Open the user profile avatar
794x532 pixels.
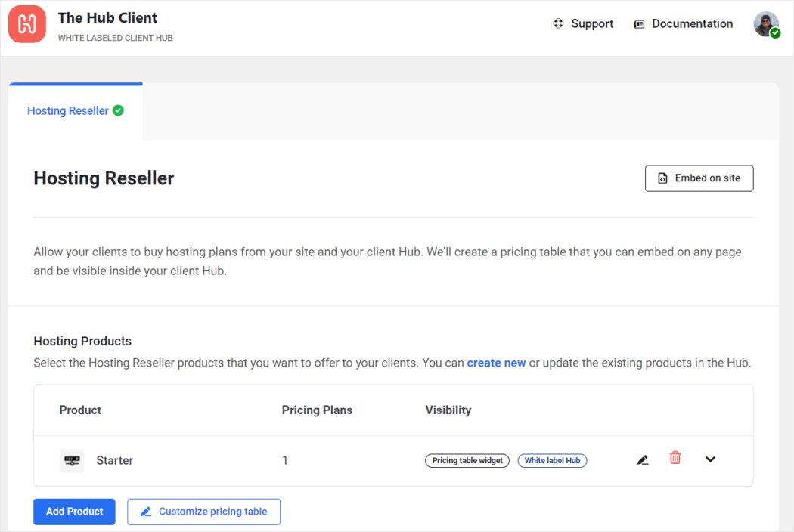(x=766, y=24)
